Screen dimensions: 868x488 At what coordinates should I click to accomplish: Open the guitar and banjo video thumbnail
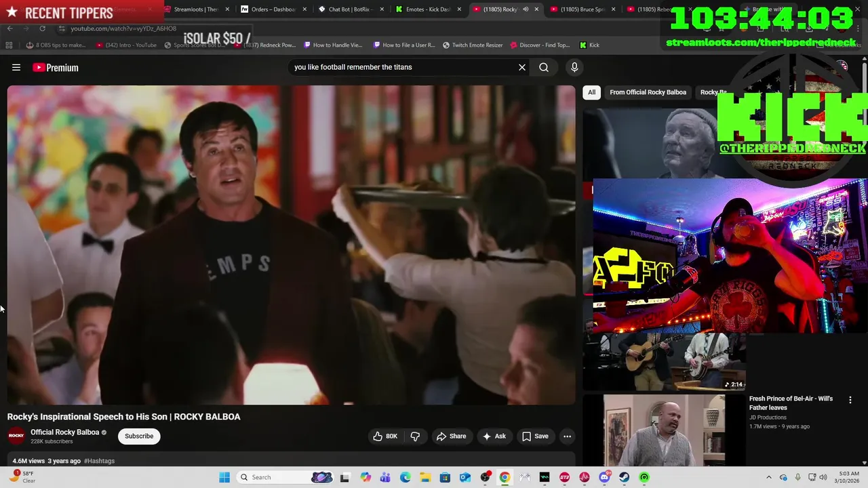pyautogui.click(x=665, y=362)
